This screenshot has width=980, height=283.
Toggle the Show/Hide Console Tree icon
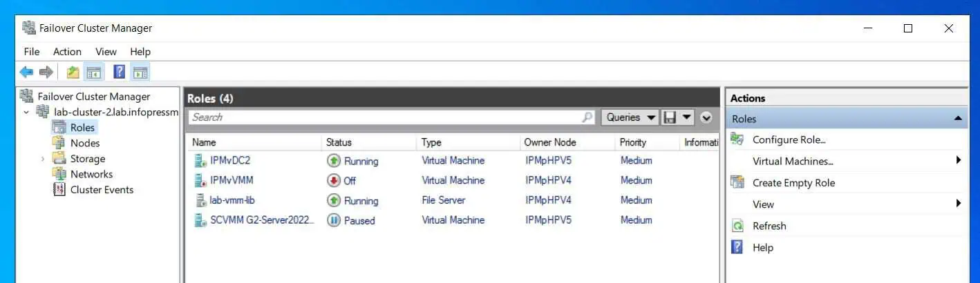point(93,72)
